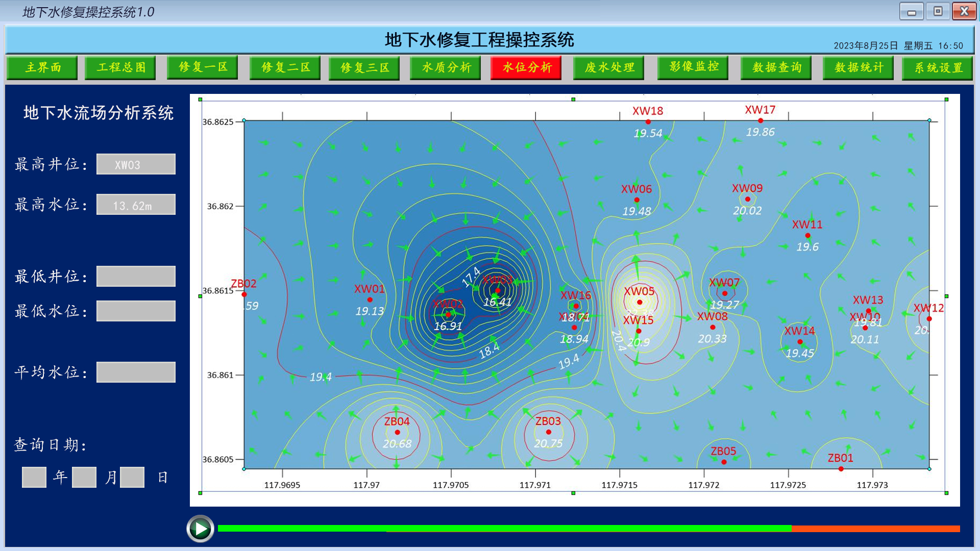Click the month input box
This screenshot has width=980, height=551.
84,478
